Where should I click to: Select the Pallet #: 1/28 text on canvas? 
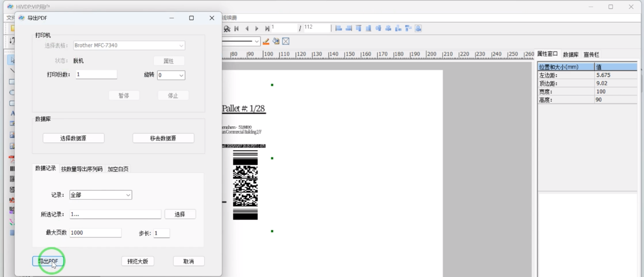click(x=243, y=109)
